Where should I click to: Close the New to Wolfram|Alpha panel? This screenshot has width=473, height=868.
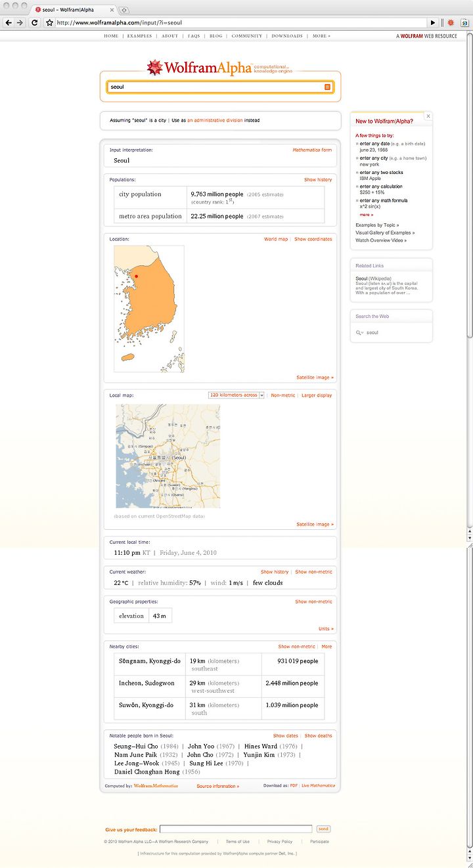(428, 116)
